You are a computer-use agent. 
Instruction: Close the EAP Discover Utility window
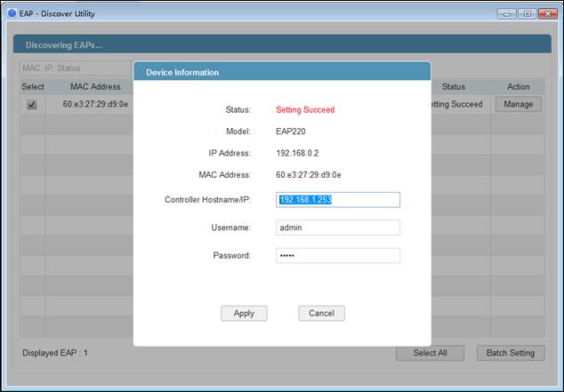pos(548,13)
